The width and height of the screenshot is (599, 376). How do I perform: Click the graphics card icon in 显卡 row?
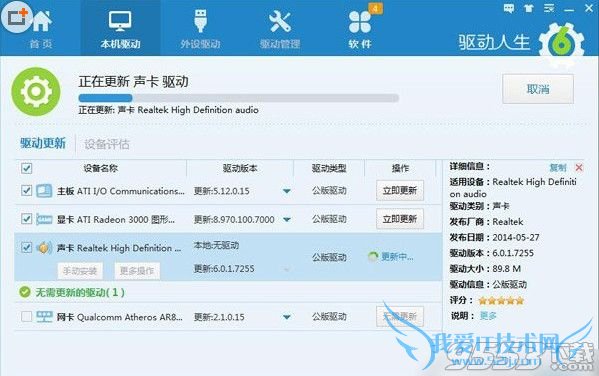click(x=44, y=219)
